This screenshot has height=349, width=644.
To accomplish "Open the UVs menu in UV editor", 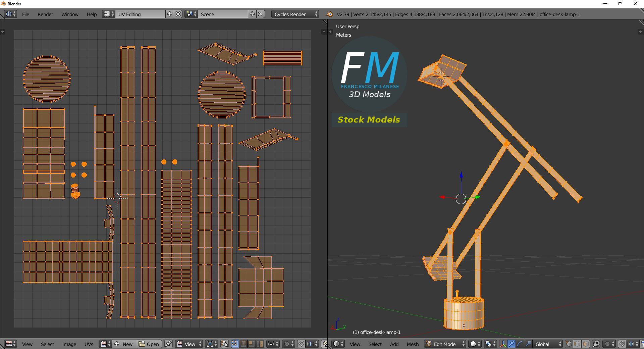I will point(89,344).
